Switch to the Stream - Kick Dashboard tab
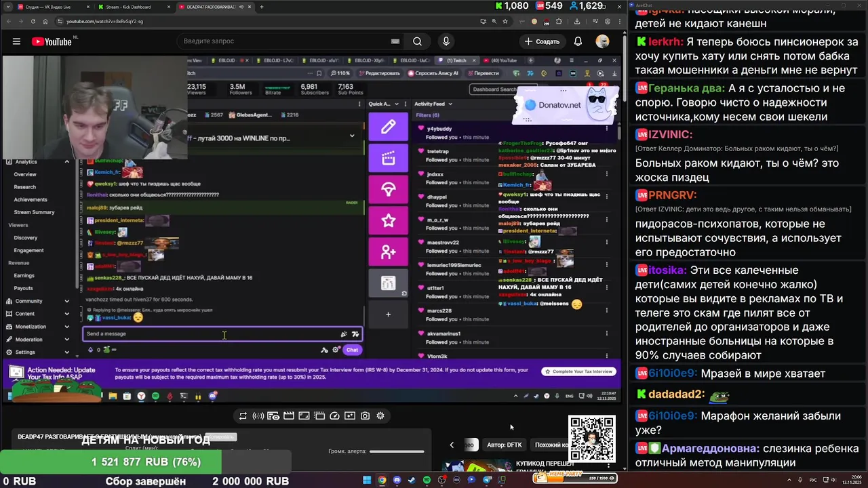Image resolution: width=868 pixels, height=488 pixels. click(x=132, y=7)
